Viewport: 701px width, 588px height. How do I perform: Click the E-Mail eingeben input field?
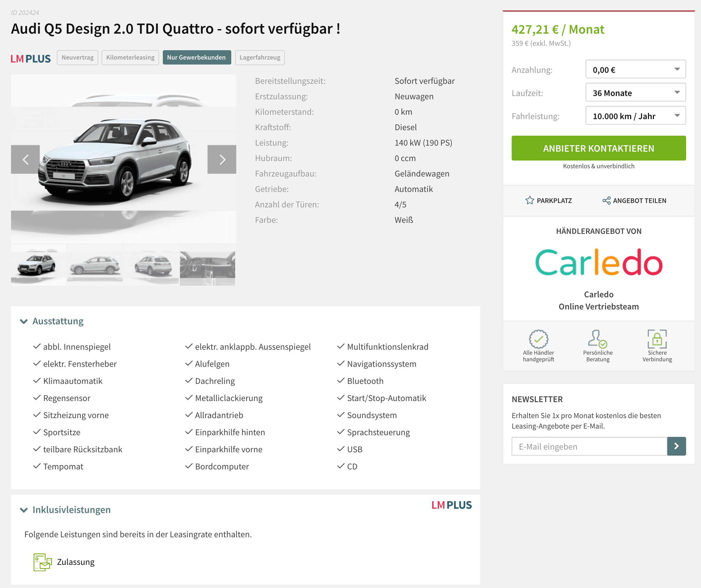coord(589,446)
